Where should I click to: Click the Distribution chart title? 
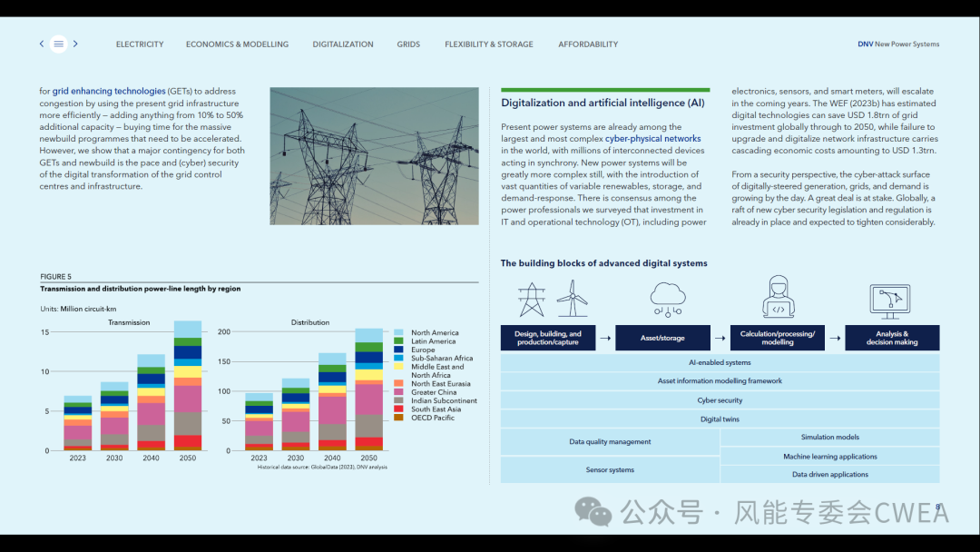tap(310, 322)
